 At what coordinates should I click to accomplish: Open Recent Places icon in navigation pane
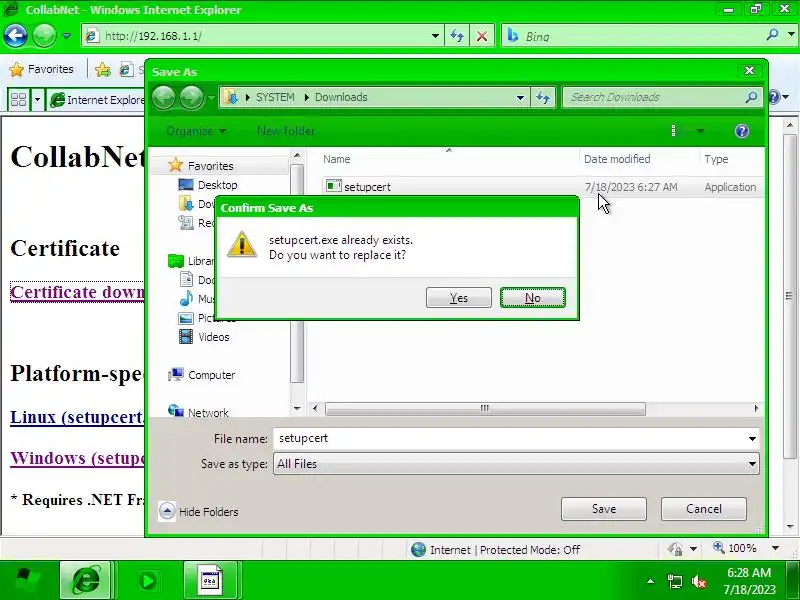186,222
